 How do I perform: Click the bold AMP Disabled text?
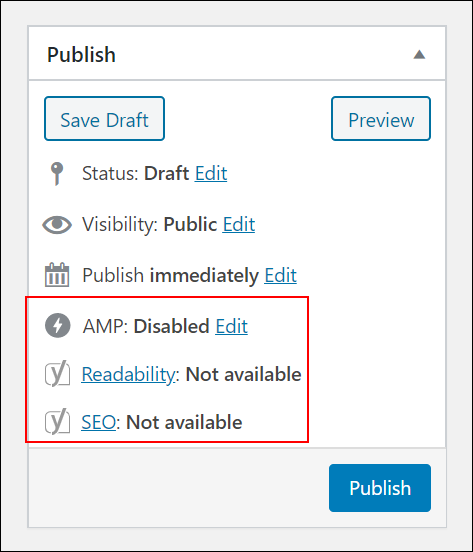tap(171, 326)
